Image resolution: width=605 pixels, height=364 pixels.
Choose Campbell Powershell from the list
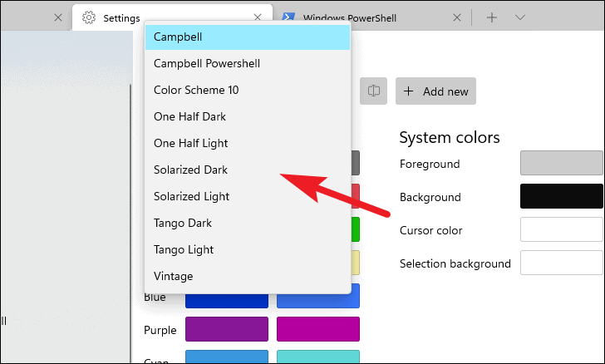(248, 64)
